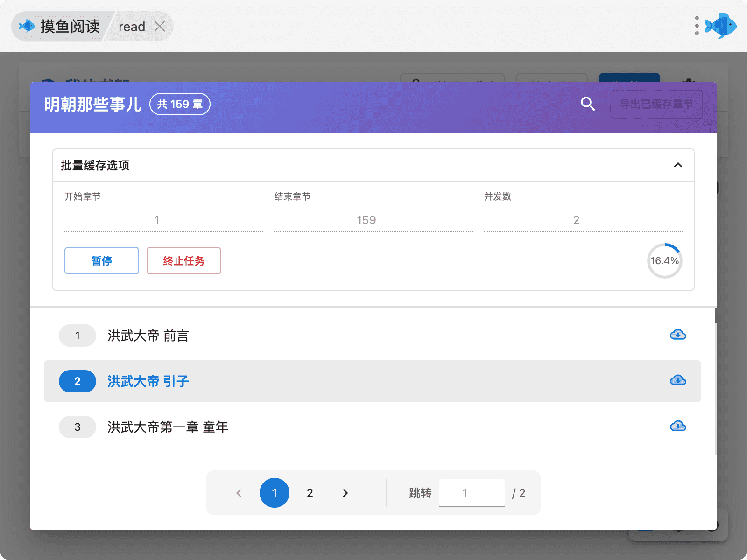Viewport: 747px width, 560px height.
Task: Open chapter 洪武大帝第一章 童年
Action: [168, 427]
